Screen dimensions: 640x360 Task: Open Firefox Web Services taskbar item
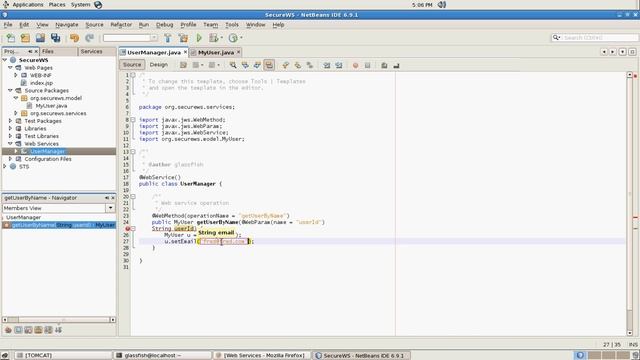click(263, 356)
